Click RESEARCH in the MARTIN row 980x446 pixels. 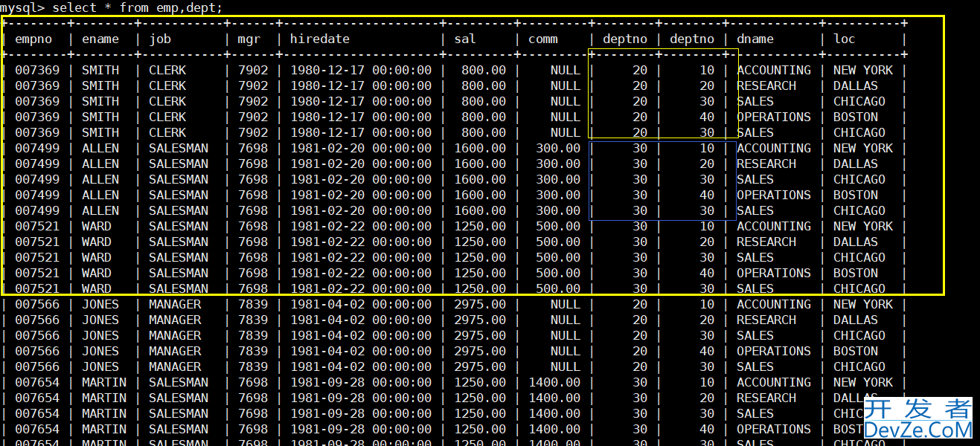coord(766,398)
